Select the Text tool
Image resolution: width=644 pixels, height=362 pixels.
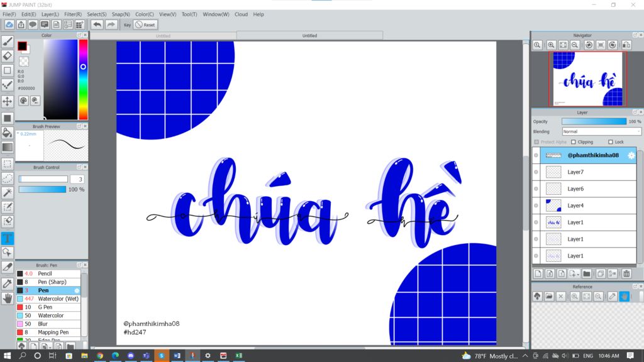coord(8,238)
